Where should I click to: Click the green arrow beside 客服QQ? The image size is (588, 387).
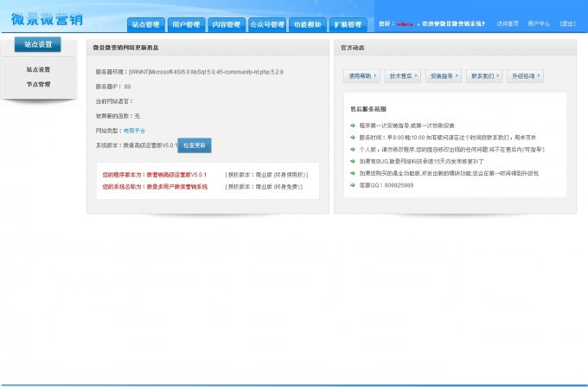coord(353,185)
